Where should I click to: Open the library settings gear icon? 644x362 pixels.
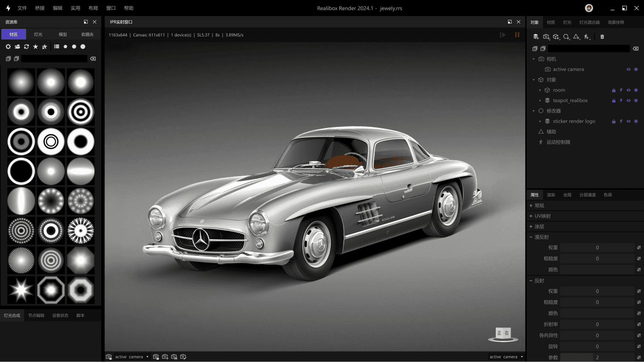pyautogui.click(x=8, y=46)
